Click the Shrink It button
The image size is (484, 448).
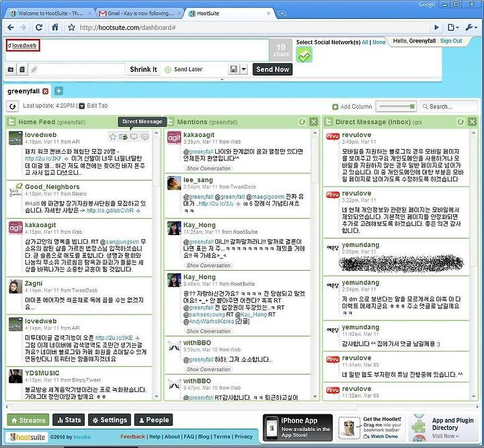(144, 69)
